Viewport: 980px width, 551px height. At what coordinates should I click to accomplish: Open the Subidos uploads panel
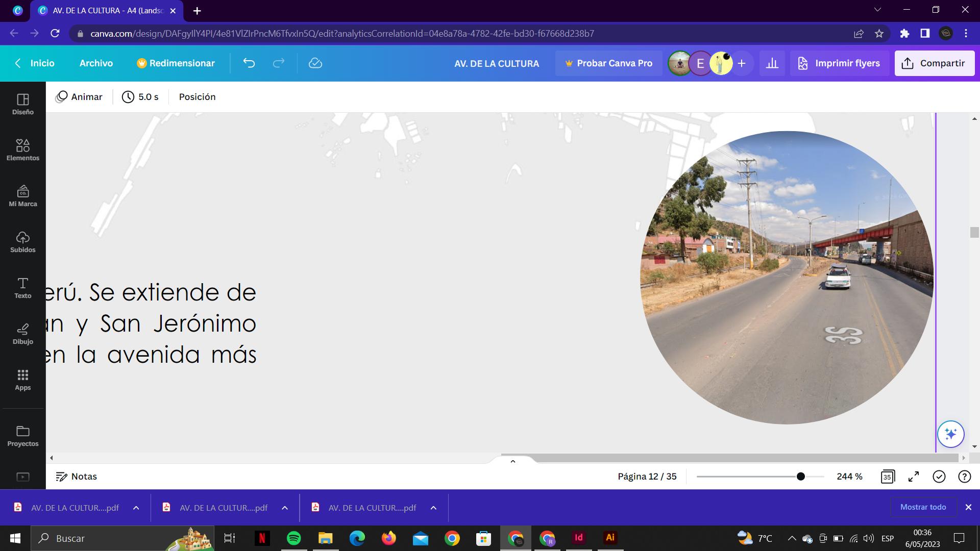coord(22,242)
